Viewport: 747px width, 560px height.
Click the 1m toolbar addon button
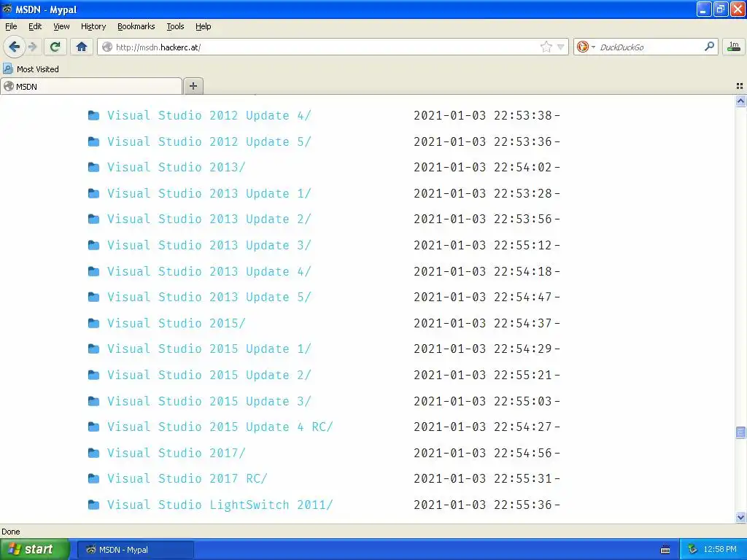(734, 47)
